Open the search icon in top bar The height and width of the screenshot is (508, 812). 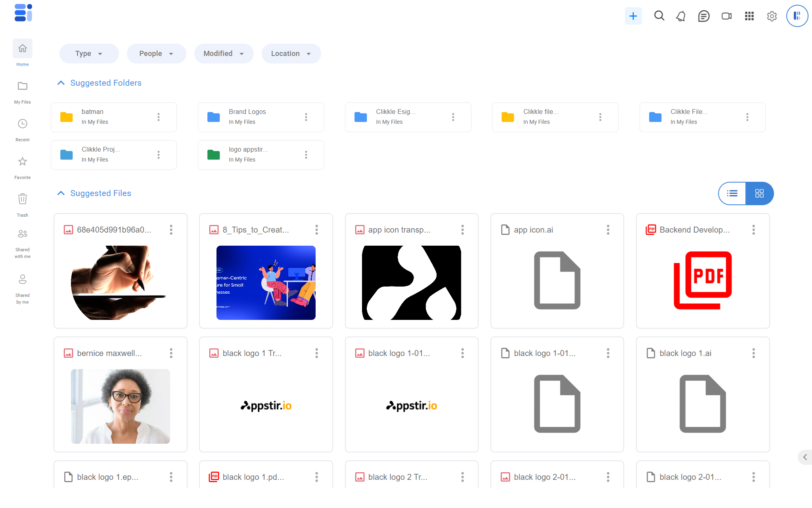tap(659, 16)
